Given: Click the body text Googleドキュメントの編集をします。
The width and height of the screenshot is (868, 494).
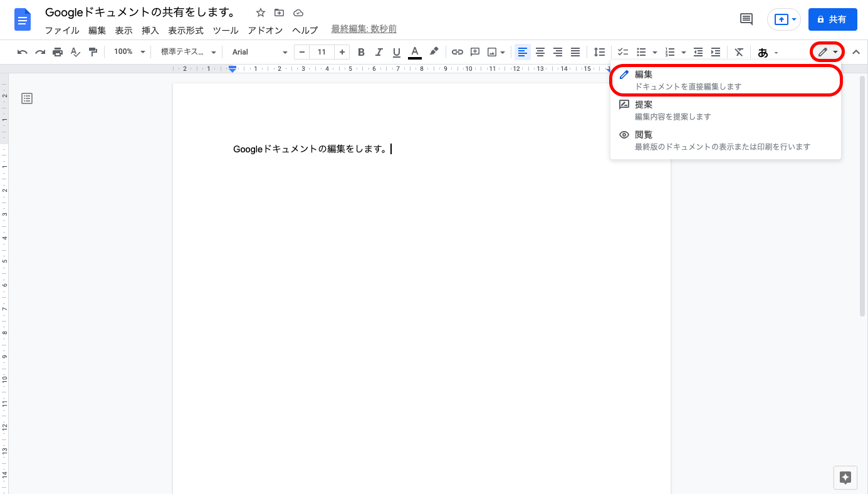Looking at the screenshot, I should [310, 149].
